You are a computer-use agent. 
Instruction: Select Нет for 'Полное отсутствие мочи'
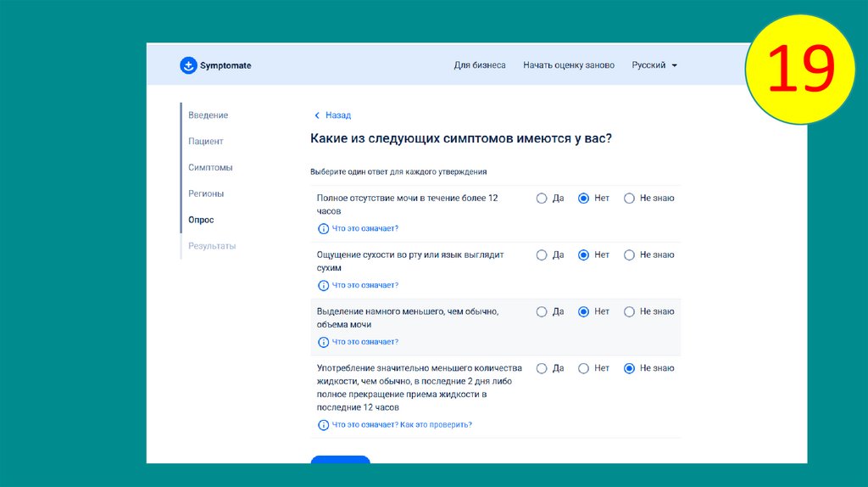[x=583, y=199]
